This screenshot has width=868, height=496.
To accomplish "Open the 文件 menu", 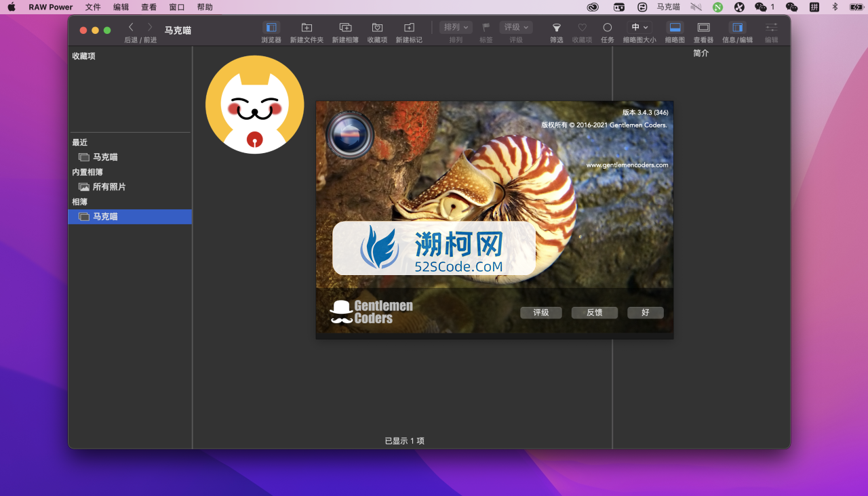I will (x=93, y=7).
